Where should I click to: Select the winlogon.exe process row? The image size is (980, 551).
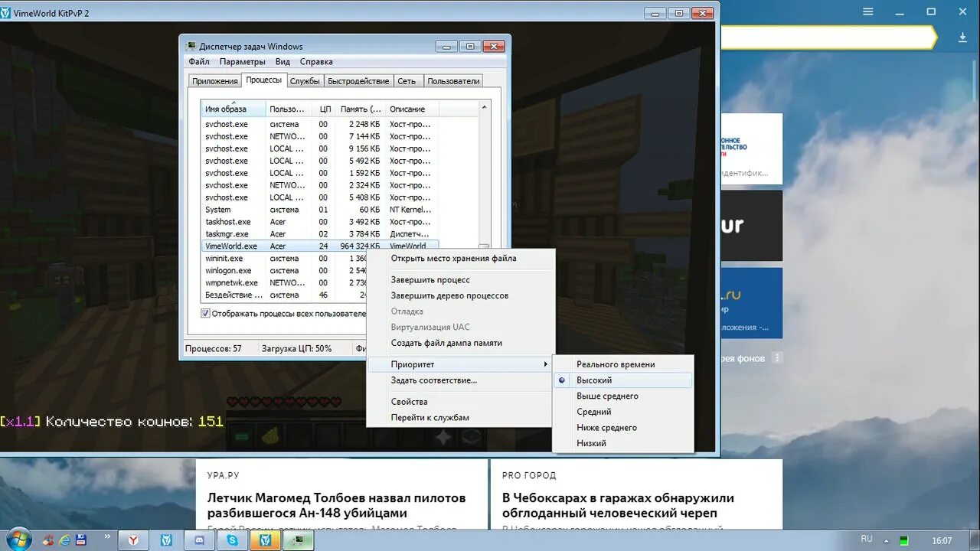285,271
